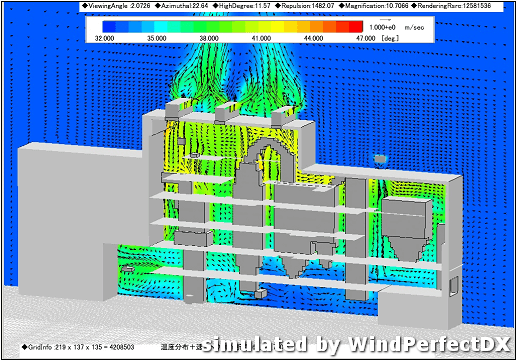Click the 1.000+e0 m/sec vector scale
The height and width of the screenshot is (360, 518).
(397, 27)
